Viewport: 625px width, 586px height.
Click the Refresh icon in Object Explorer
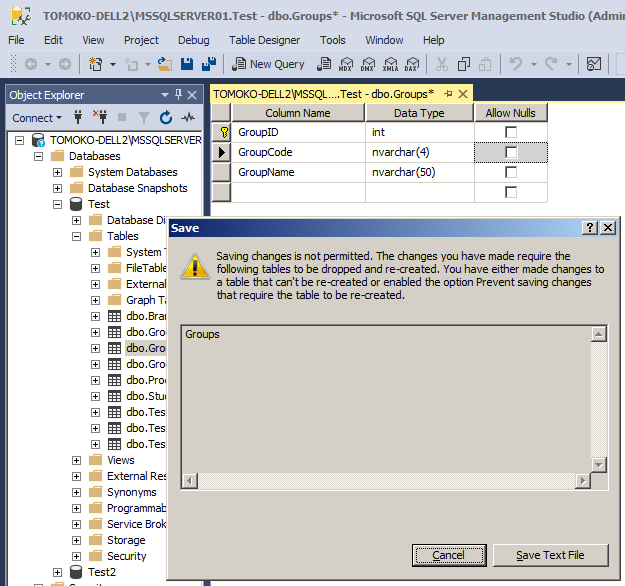166,117
